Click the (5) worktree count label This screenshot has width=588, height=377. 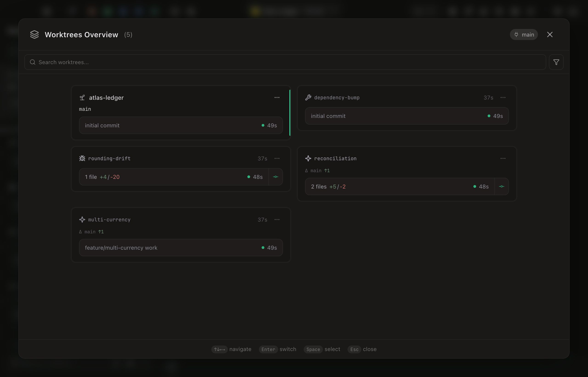point(128,34)
